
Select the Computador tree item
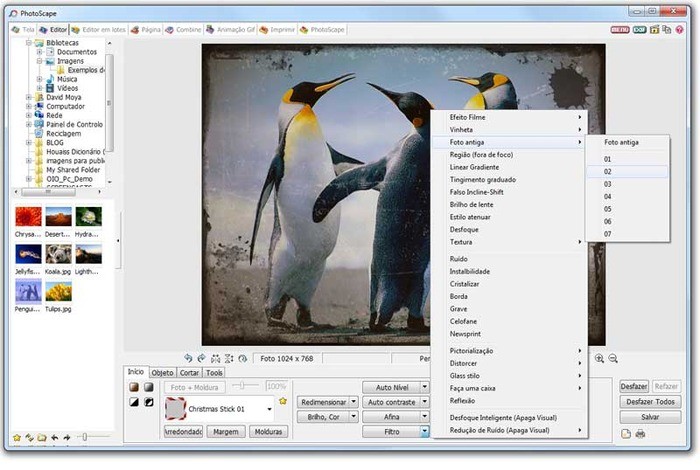click(x=65, y=106)
